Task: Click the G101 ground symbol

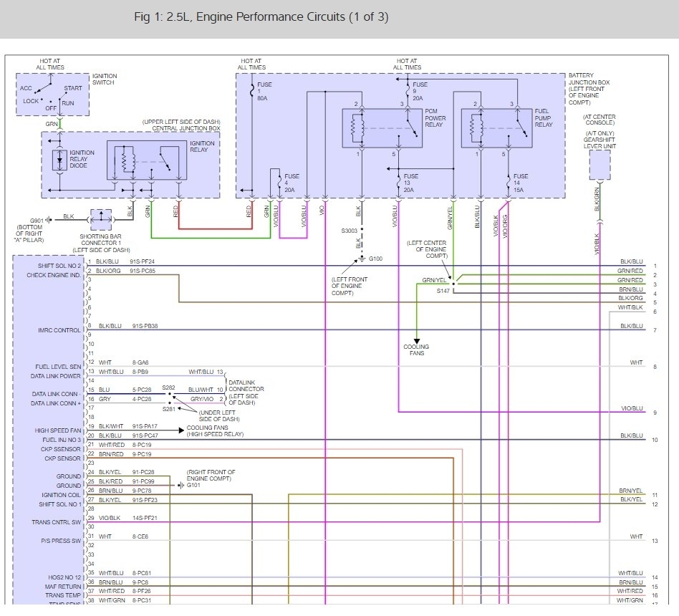Action: [179, 486]
